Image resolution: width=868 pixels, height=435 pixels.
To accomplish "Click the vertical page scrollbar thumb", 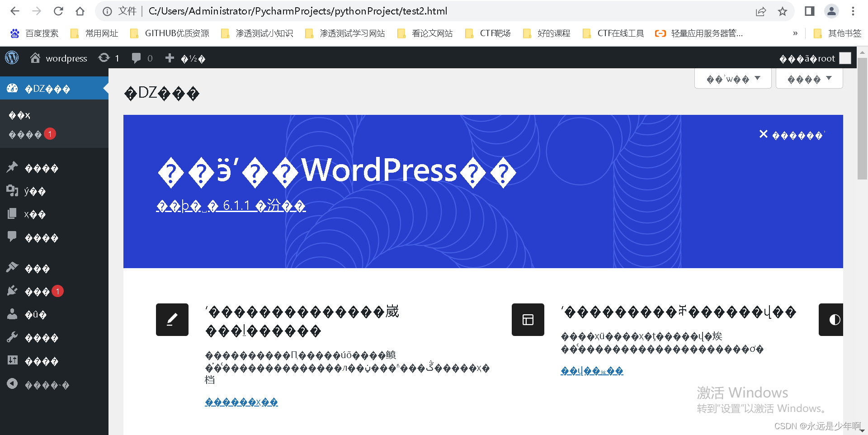I will point(863,118).
